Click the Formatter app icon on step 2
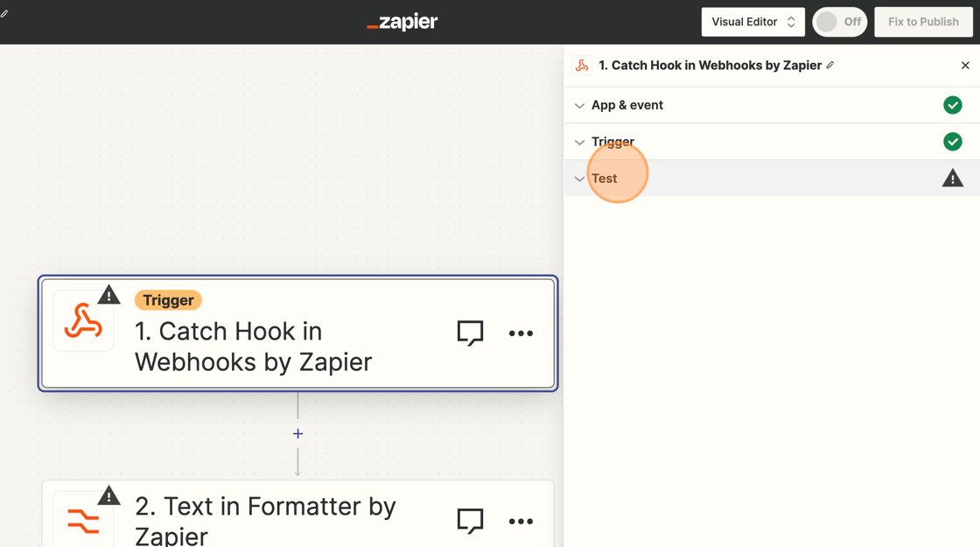The image size is (980, 547). 83,520
